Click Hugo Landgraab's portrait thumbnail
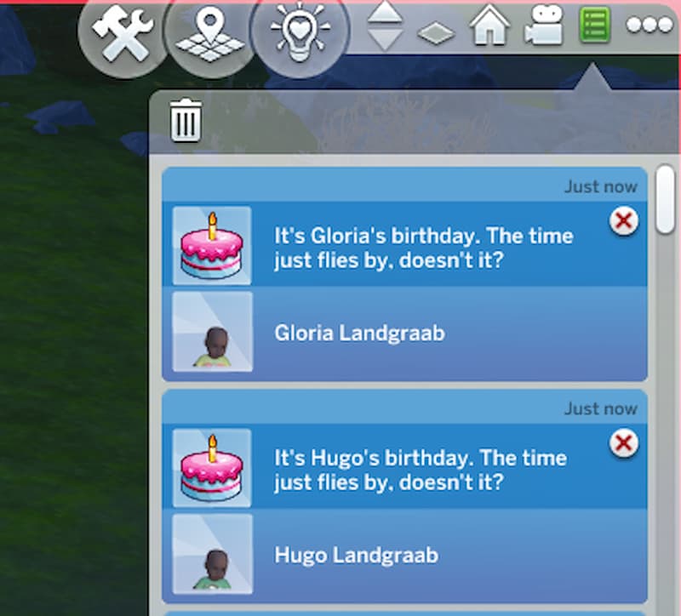Image resolution: width=681 pixels, height=616 pixels. 212,555
